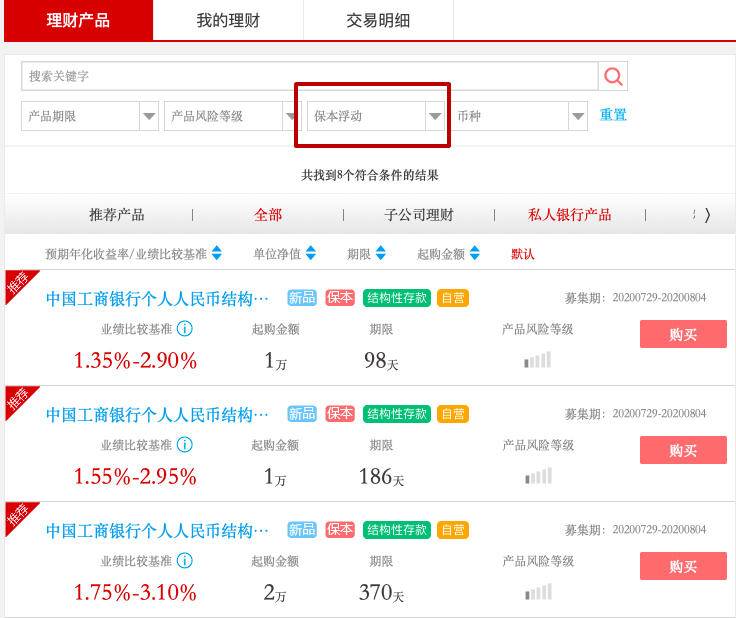Click 新品 badge on 370天 product
This screenshot has width=736, height=618.
pyautogui.click(x=302, y=529)
